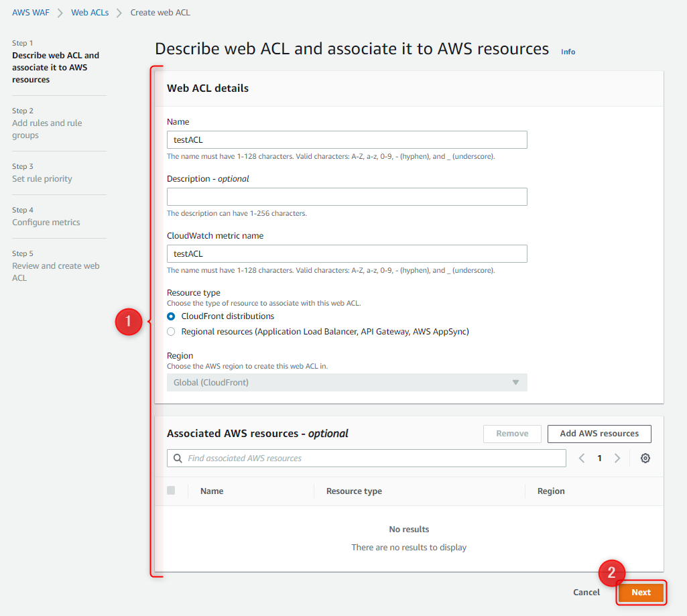The image size is (687, 616).
Task: Select Regional resources radio option
Action: [172, 332]
